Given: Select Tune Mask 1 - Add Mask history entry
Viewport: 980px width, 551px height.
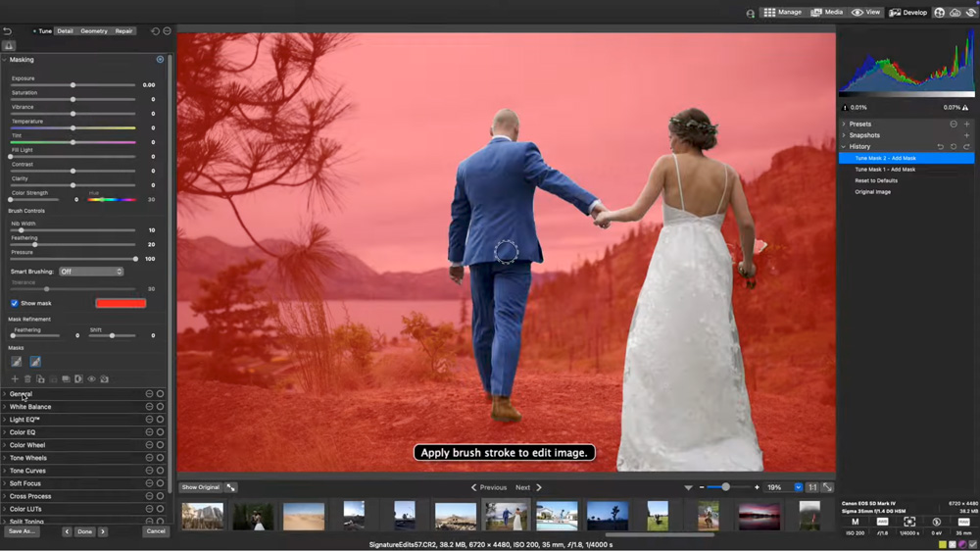Looking at the screenshot, I should coord(885,170).
